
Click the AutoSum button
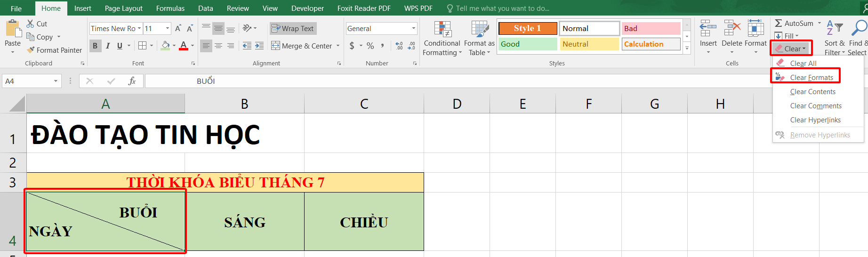pyautogui.click(x=794, y=23)
